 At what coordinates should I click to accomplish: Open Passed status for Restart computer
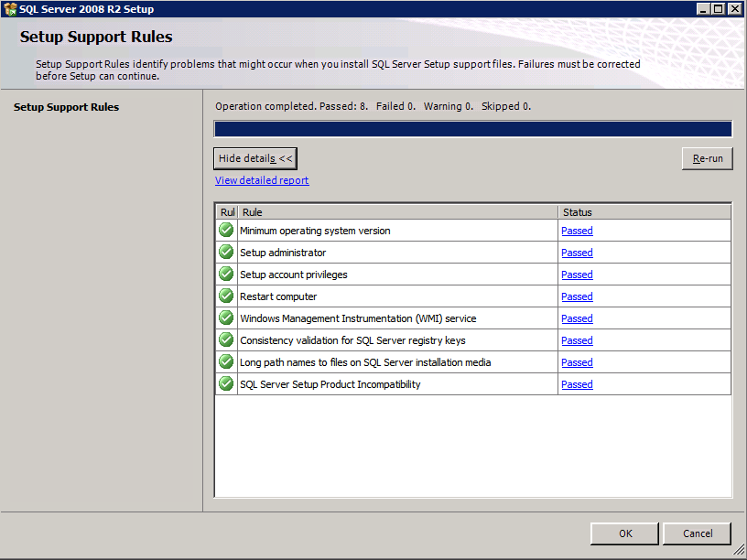click(577, 296)
